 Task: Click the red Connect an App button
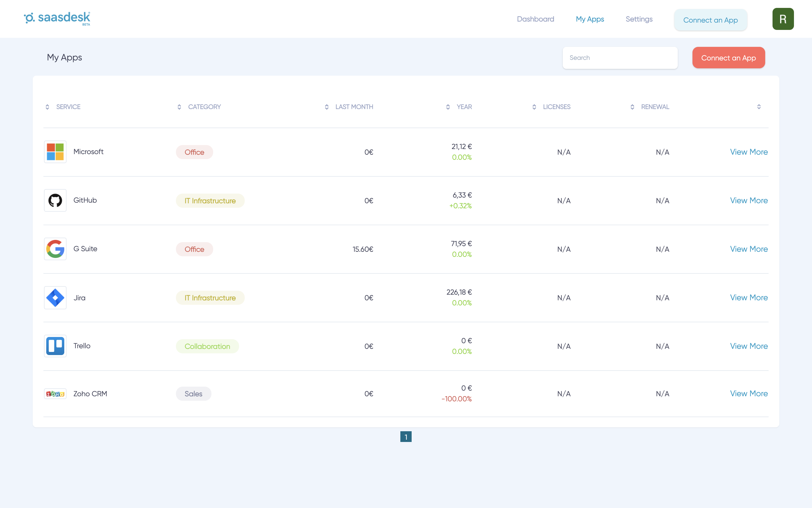tap(729, 58)
